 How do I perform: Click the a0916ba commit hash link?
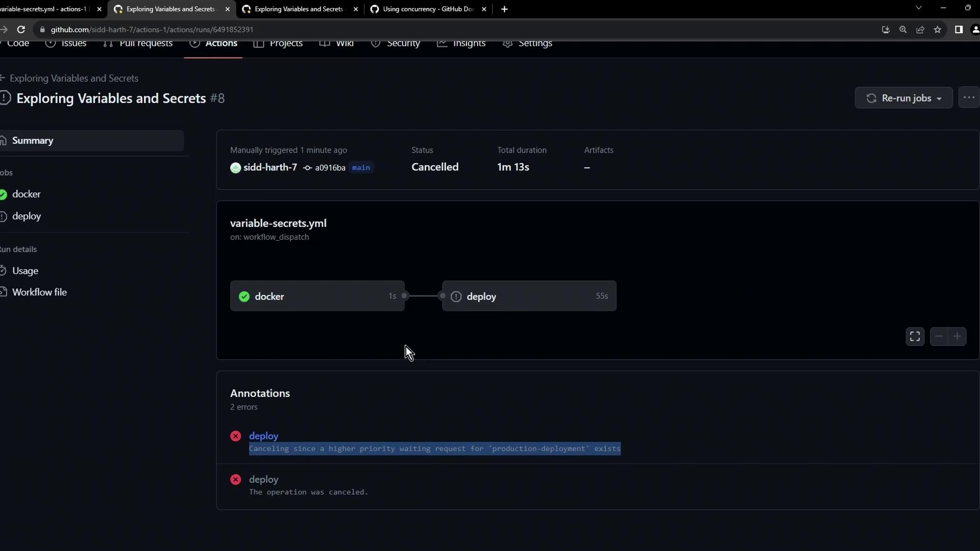330,168
